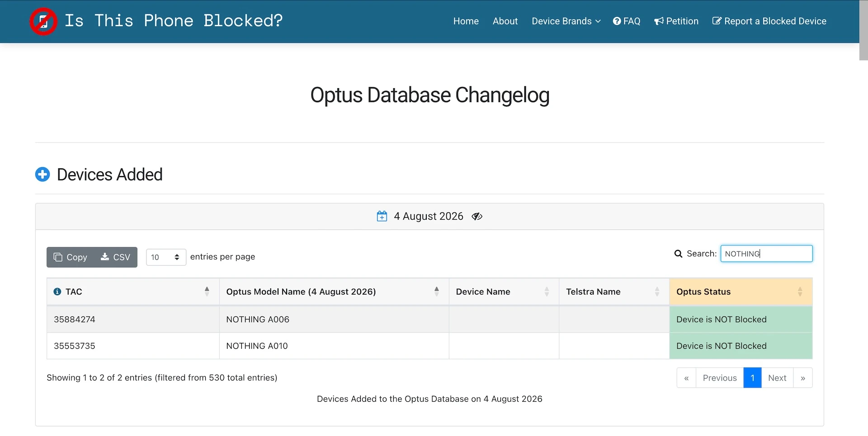868x436 pixels.
Task: Sort by Optus Model Name column
Action: click(334, 292)
